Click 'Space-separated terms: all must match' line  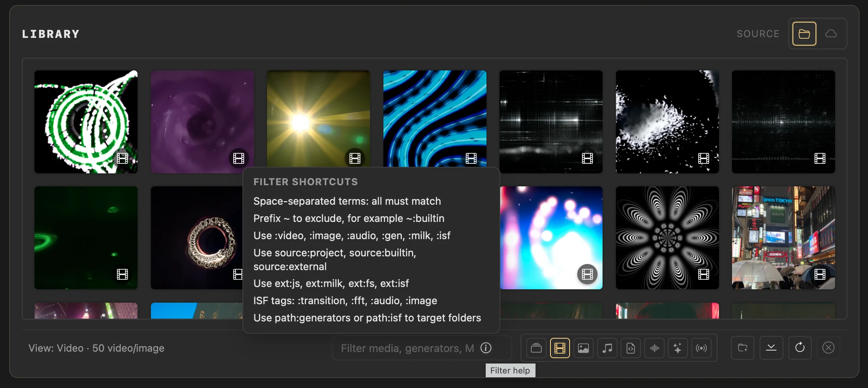347,201
